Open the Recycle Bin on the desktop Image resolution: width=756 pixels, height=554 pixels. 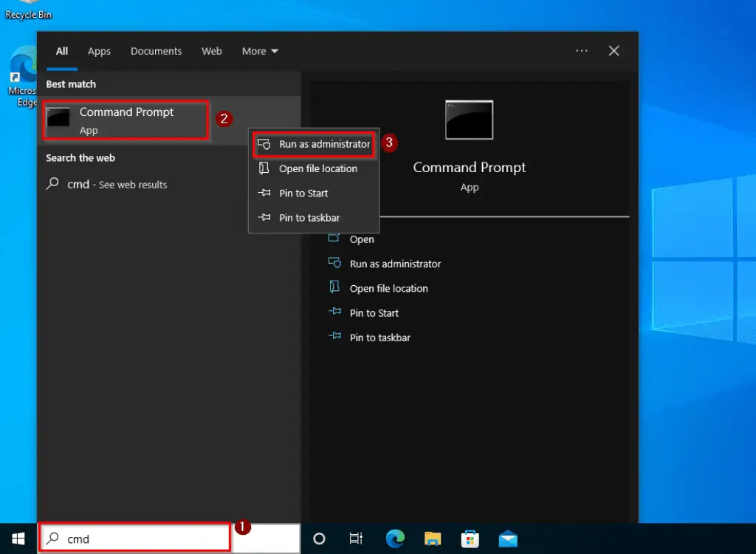(x=27, y=7)
